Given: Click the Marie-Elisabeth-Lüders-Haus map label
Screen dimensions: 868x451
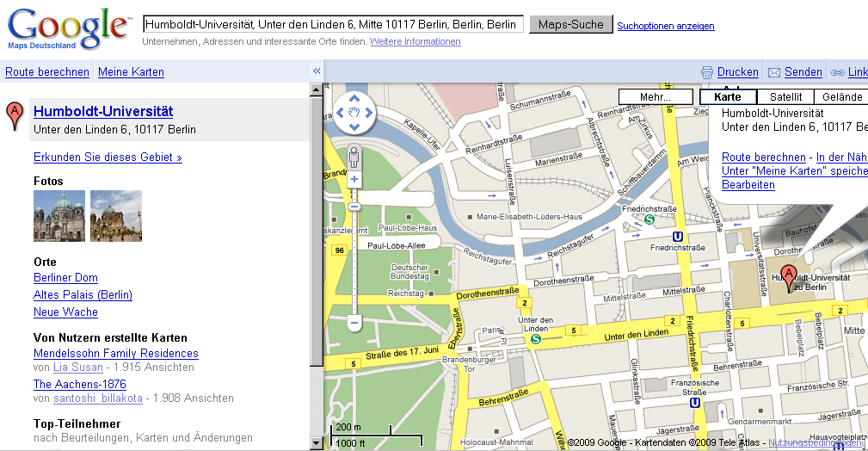Looking at the screenshot, I should coord(529,217).
